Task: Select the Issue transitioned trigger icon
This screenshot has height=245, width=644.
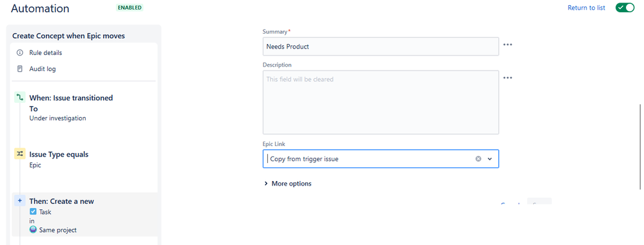Action: click(20, 98)
